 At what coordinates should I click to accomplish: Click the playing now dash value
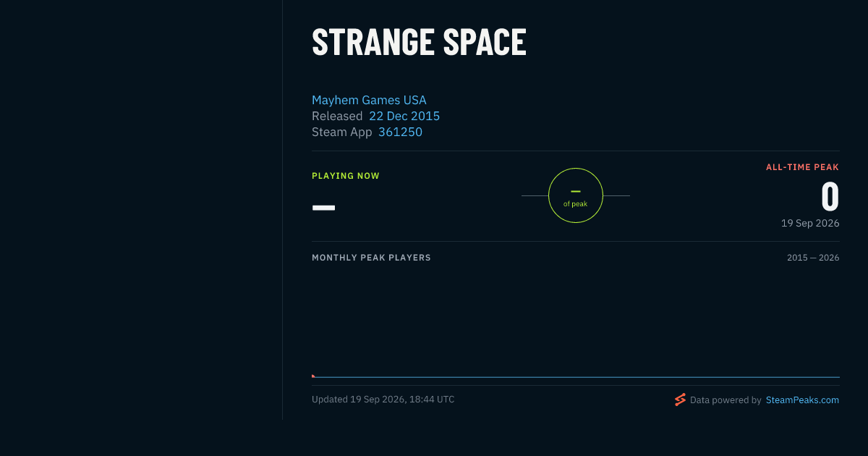323,208
